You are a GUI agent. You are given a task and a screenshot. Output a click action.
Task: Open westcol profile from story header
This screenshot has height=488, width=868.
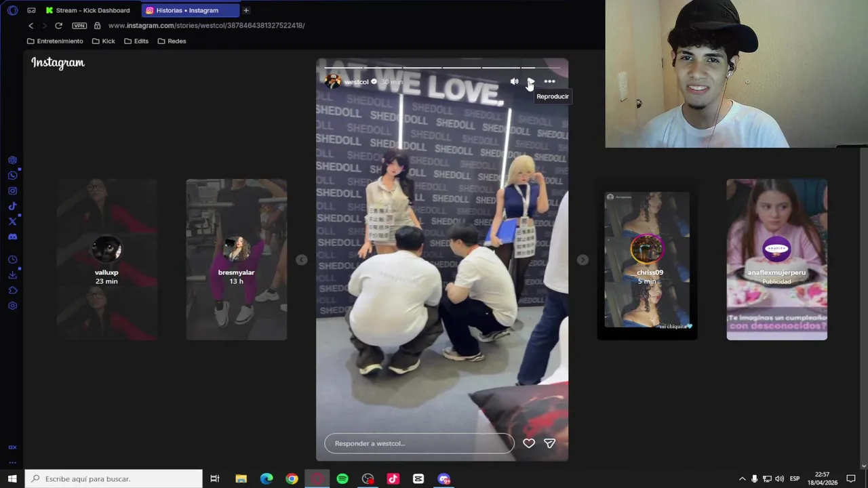356,82
